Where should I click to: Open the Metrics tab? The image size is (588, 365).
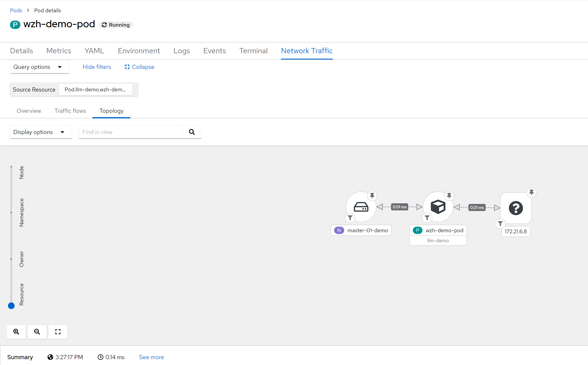coord(59,51)
